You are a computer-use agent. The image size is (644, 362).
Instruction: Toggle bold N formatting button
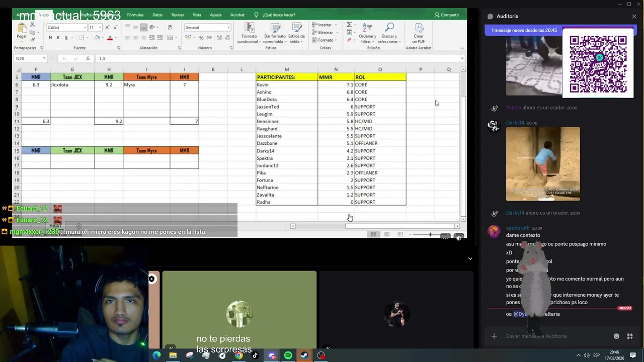pos(50,38)
